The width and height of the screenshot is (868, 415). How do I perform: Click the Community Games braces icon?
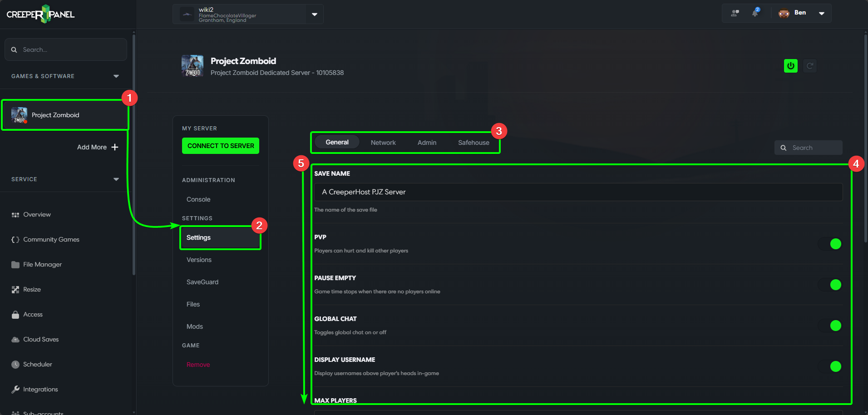(x=15, y=240)
